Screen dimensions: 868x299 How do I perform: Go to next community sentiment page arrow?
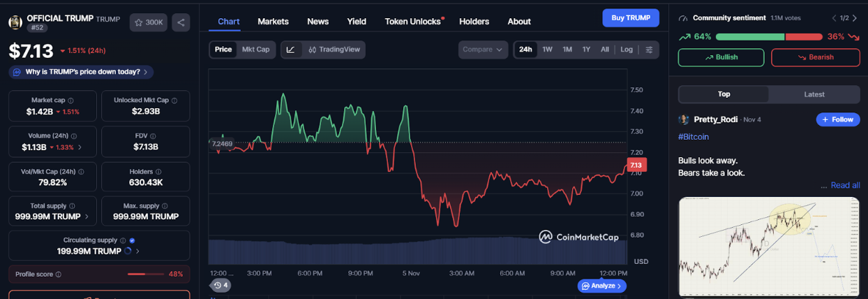pos(855,17)
